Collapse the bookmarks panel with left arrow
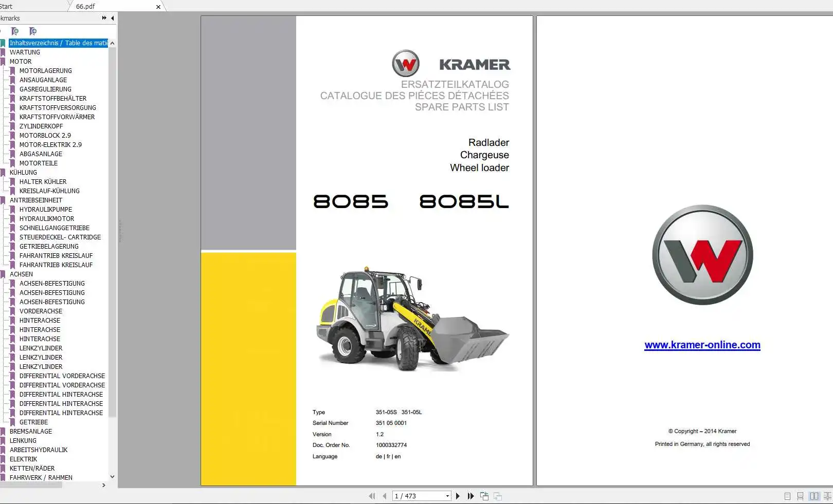The image size is (833, 504). point(113,18)
